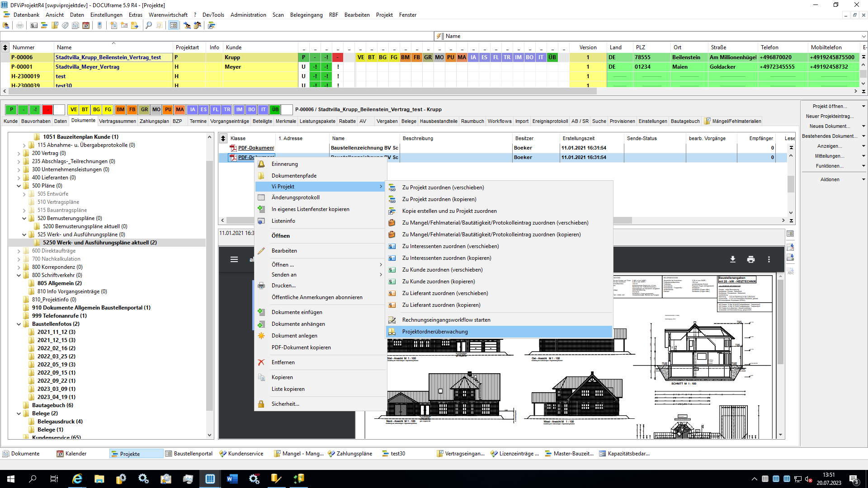Open the Neues Dokument dropdown arrow

[863, 127]
